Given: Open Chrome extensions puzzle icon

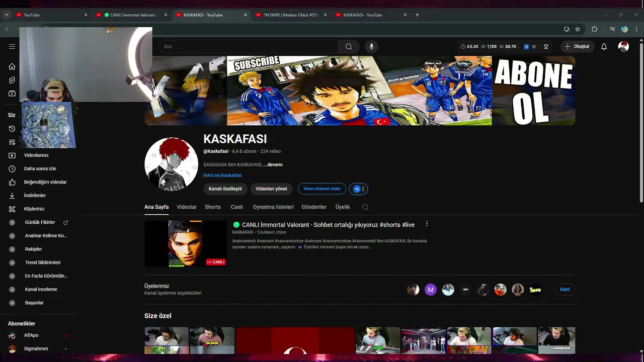Looking at the screenshot, I should (x=594, y=29).
